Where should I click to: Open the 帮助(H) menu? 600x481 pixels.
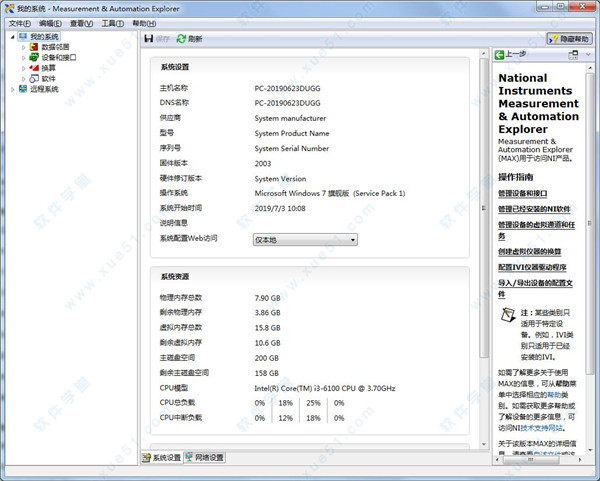[x=144, y=24]
